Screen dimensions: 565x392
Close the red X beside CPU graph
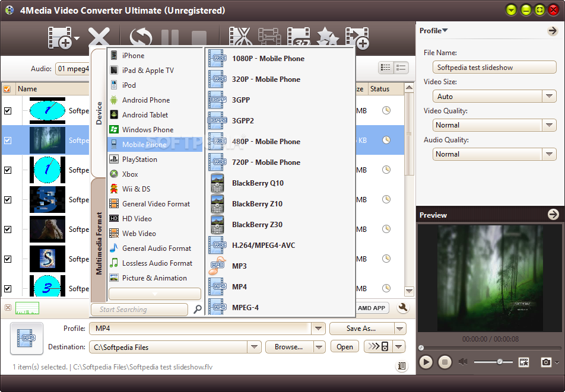[8, 307]
